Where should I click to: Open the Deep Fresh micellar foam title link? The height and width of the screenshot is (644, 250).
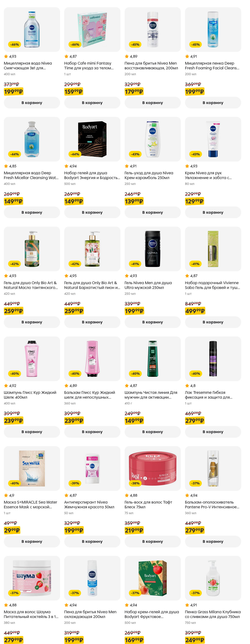tap(212, 65)
